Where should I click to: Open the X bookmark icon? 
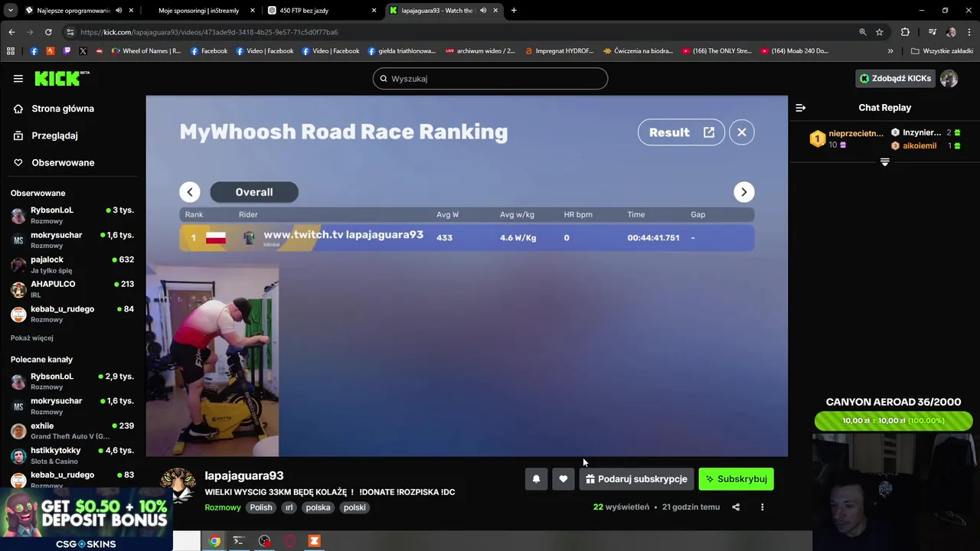pyautogui.click(x=83, y=51)
